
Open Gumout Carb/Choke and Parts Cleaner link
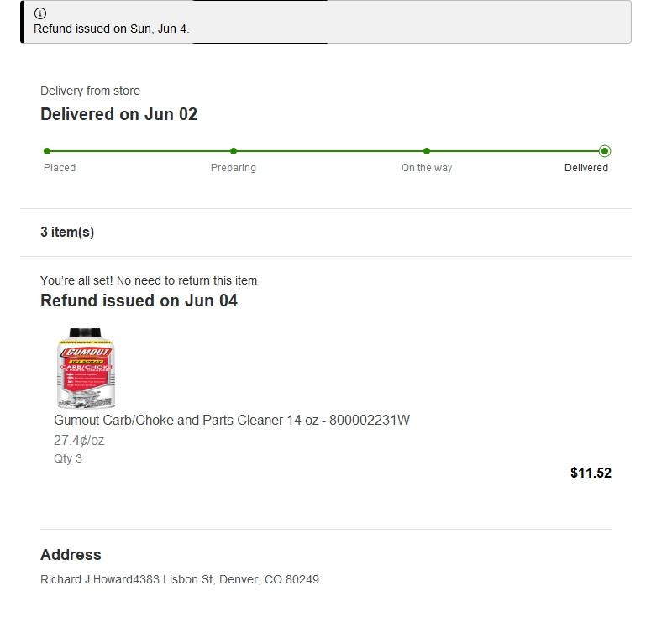pos(232,421)
